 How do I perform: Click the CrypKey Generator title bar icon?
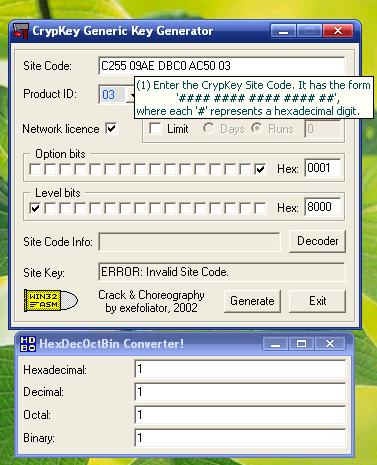pos(21,31)
